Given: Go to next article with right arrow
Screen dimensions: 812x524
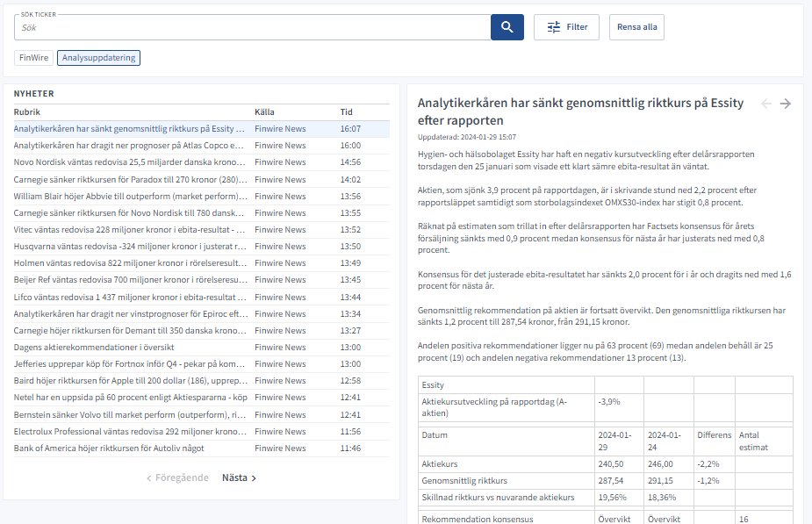Looking at the screenshot, I should click(x=785, y=104).
